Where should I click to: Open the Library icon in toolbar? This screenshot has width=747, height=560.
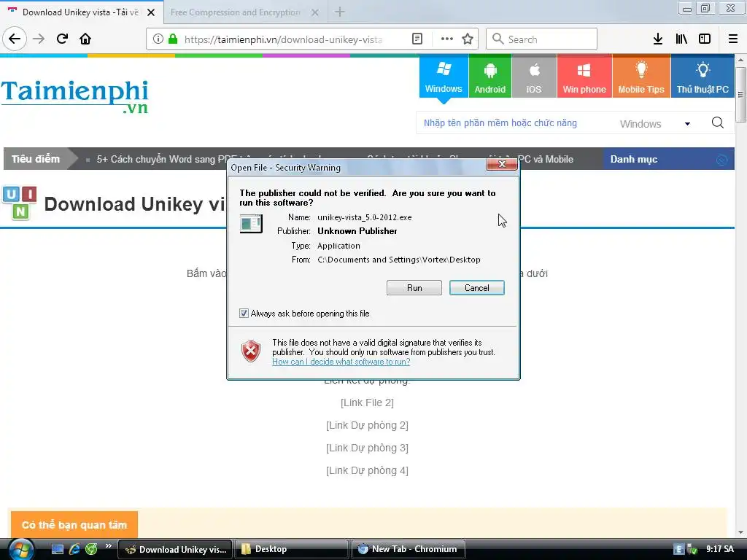[681, 39]
